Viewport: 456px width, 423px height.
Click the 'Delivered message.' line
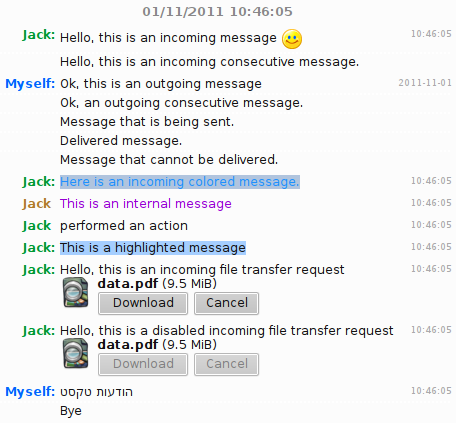point(121,141)
